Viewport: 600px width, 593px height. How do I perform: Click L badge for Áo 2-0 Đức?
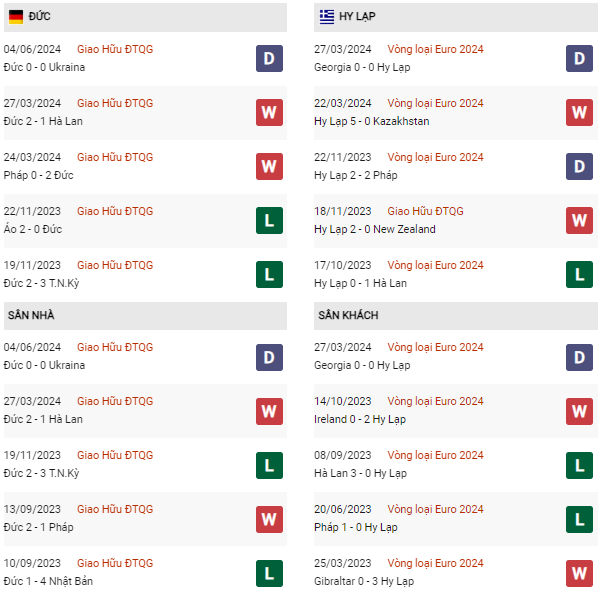pos(268,220)
